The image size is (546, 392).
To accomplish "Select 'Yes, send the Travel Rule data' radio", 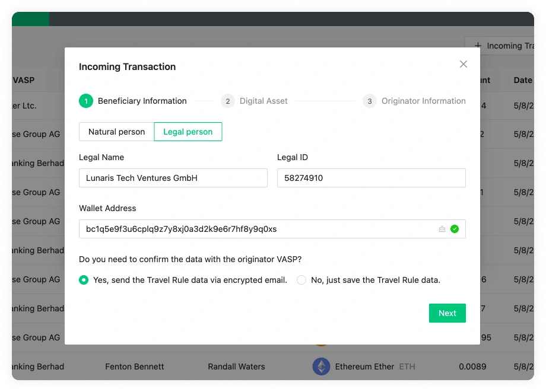I will tap(84, 280).
